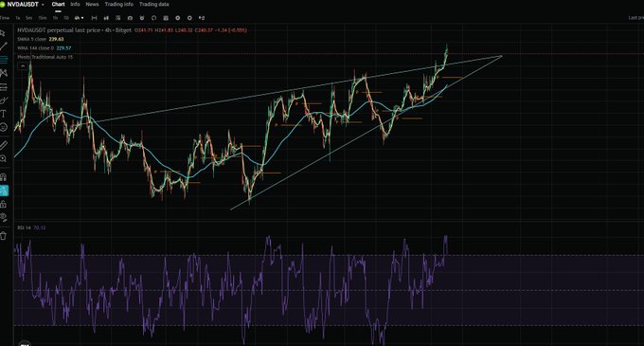644x346 pixels.
Task: Open the NVDAUSDT symbol selector dropdown
Action: pos(25,5)
